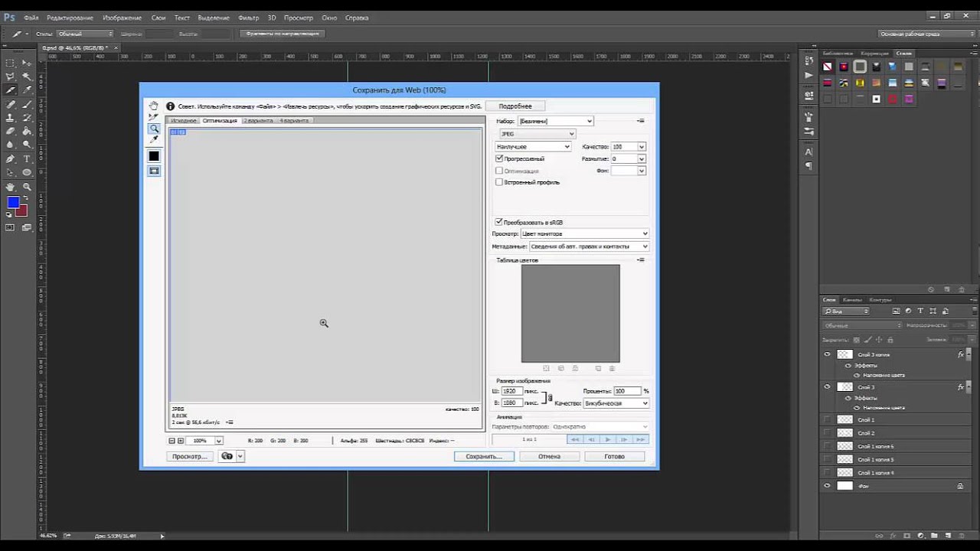This screenshot has height=551, width=980.
Task: Hide the Слой 3 layer
Action: 827,387
